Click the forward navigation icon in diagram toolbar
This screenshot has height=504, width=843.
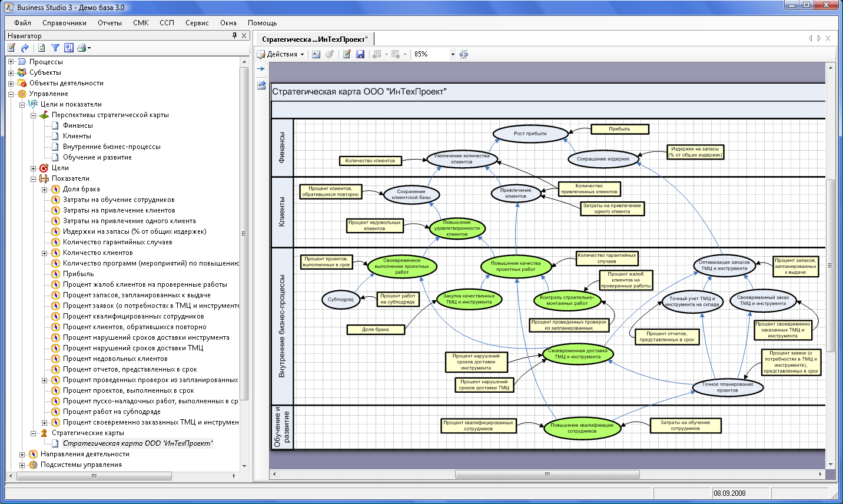pos(396,54)
